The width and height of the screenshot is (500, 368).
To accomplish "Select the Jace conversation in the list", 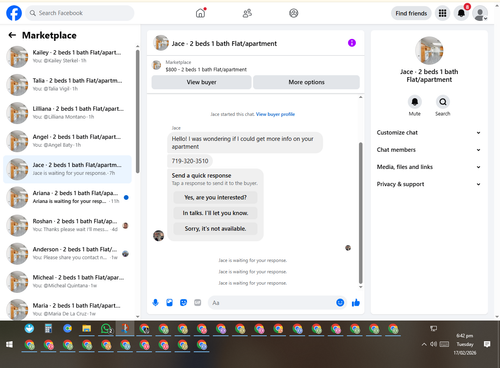I will (67, 169).
